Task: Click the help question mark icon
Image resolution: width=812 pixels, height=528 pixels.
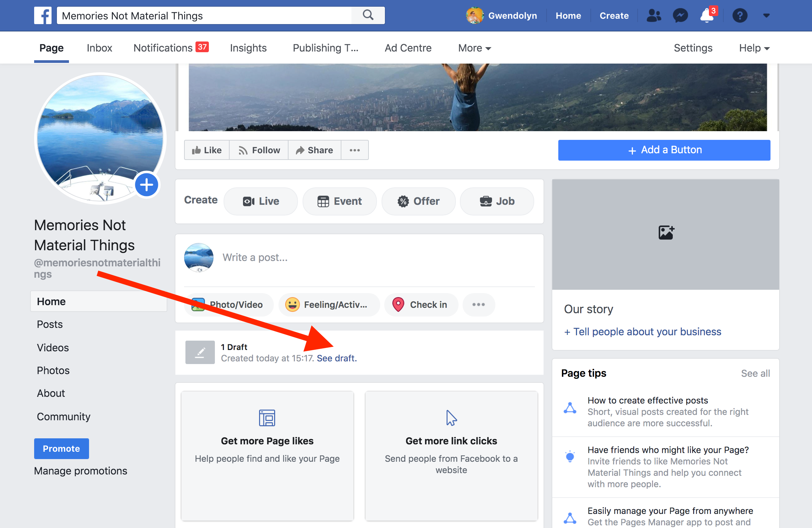Action: tap(739, 15)
